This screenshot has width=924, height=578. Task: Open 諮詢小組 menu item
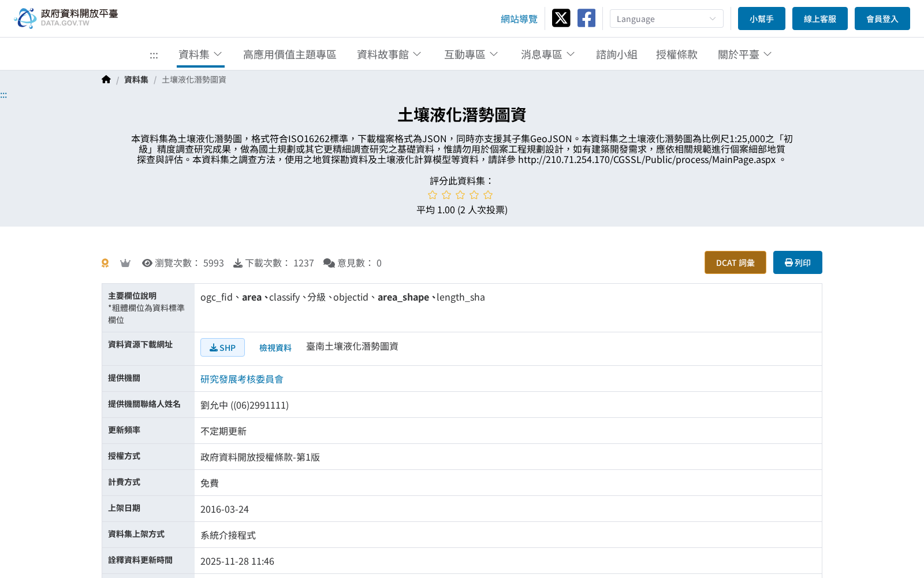(617, 54)
